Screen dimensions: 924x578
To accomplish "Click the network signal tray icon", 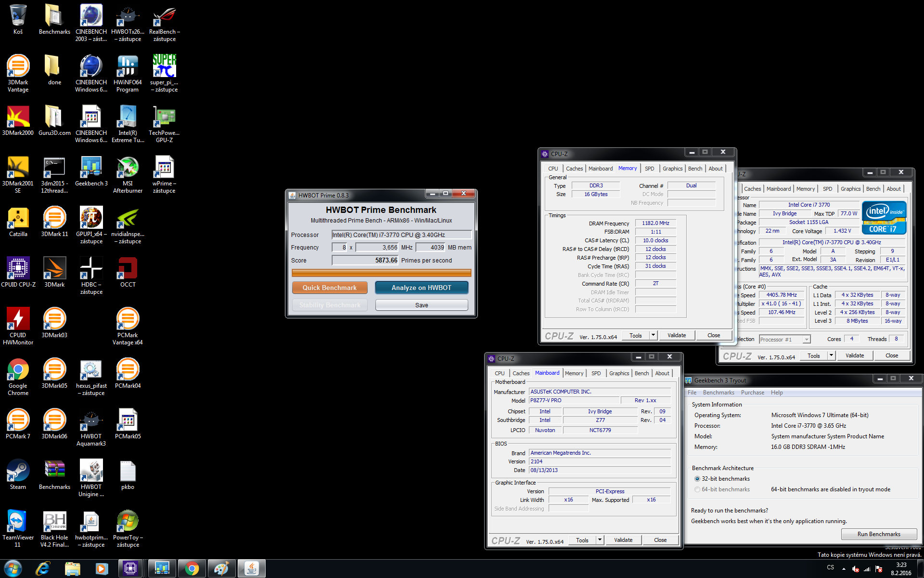I will pos(867,569).
